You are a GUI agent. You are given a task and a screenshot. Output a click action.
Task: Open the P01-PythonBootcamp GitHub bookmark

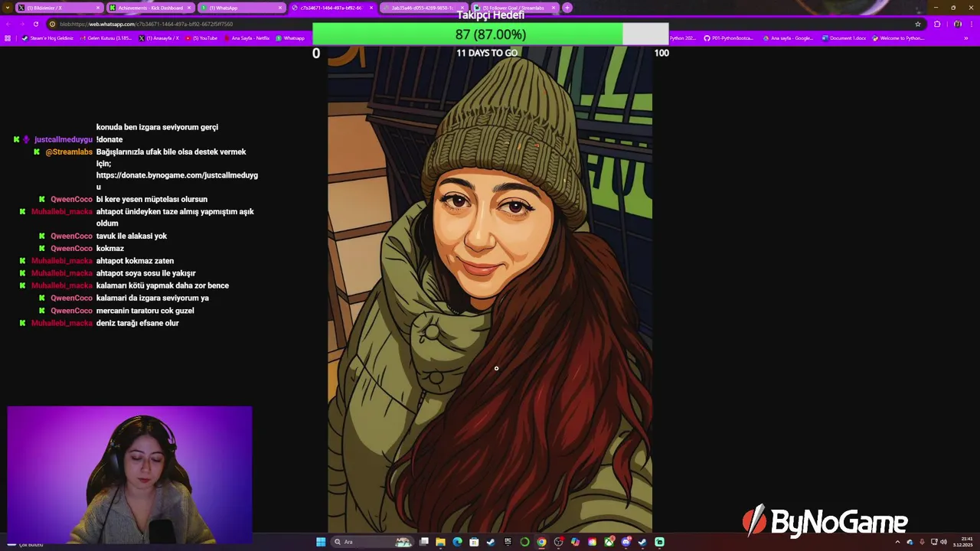(729, 38)
